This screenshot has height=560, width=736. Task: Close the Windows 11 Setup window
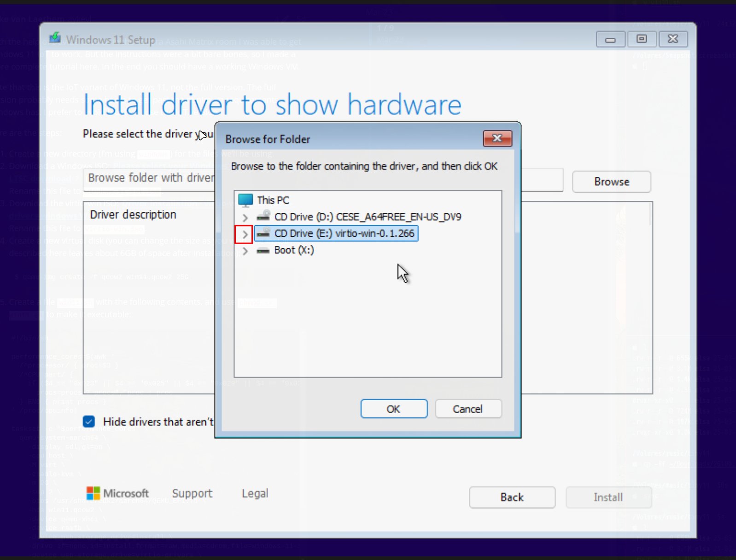point(673,40)
